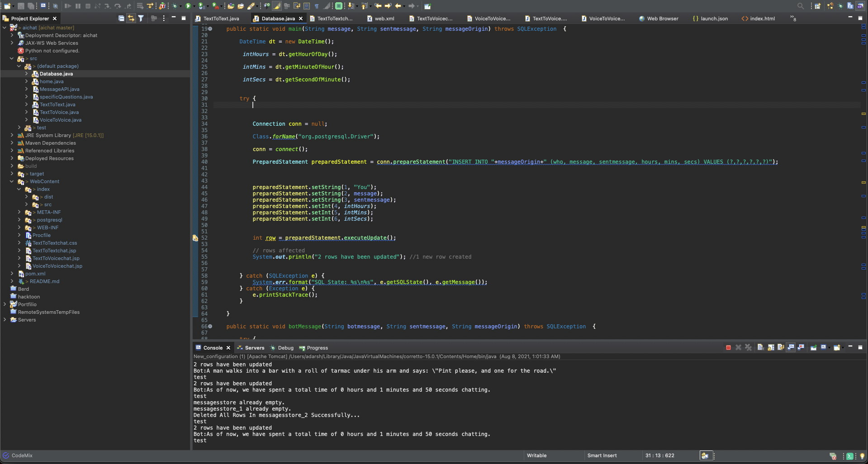868x464 pixels.
Task: Toggle Scroll Lock in the Console
Action: coord(771,347)
